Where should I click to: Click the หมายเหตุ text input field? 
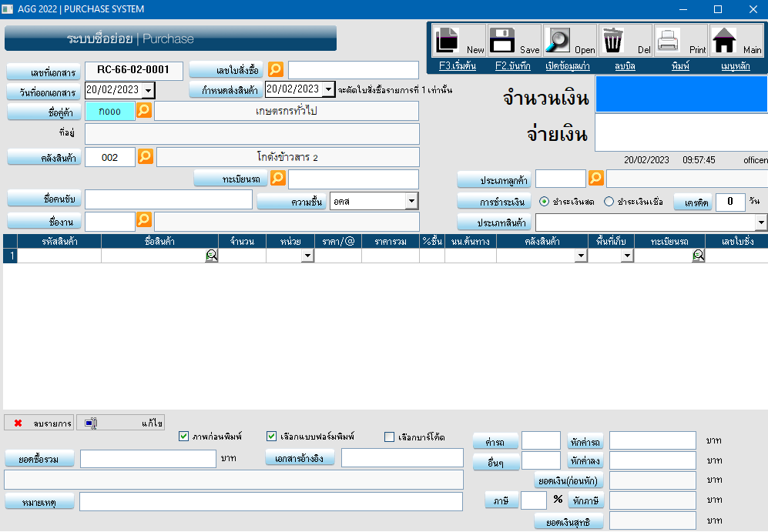click(x=270, y=502)
